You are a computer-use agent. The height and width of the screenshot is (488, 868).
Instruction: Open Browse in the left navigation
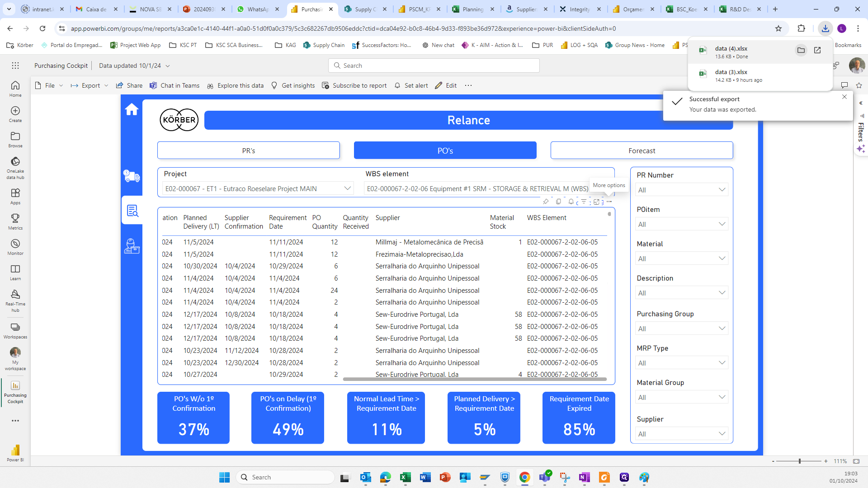(x=15, y=139)
